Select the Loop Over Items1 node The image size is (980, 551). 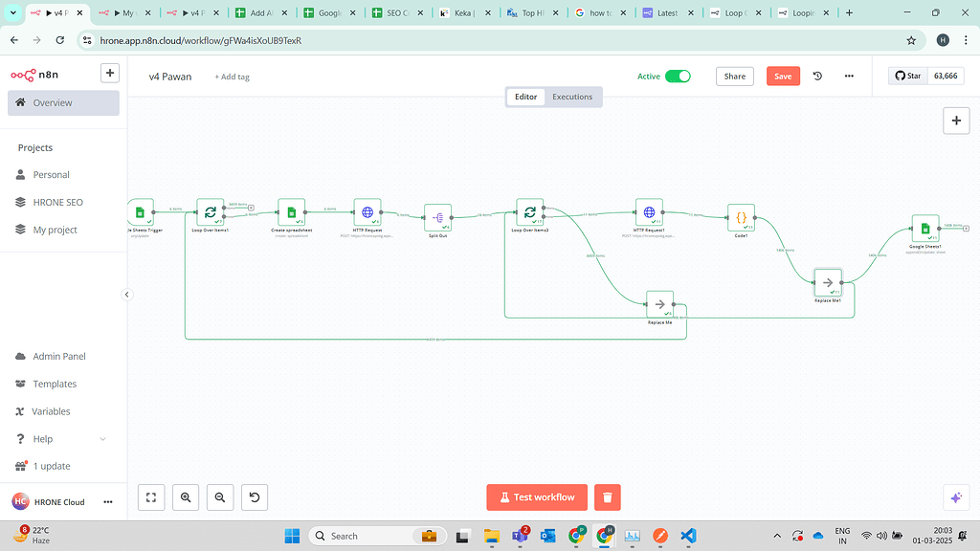(x=211, y=211)
